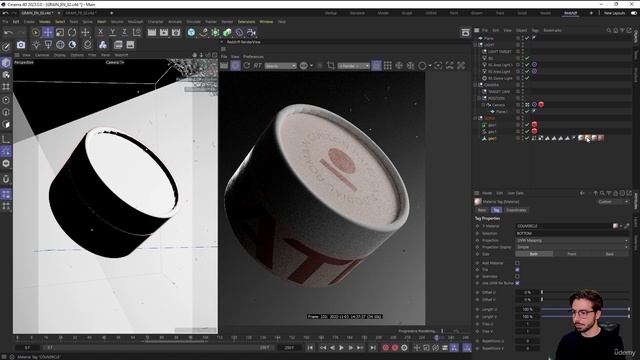Click the RT button in RenderView
Viewport: 640px width, 360px height.
[258, 65]
